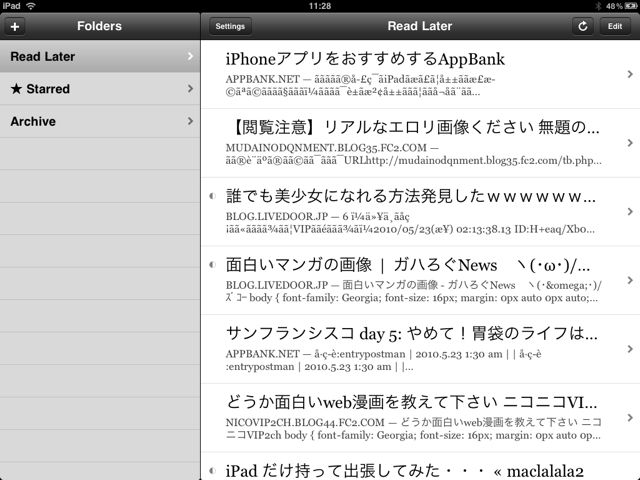Click the star icon in Starred row

pos(16,89)
